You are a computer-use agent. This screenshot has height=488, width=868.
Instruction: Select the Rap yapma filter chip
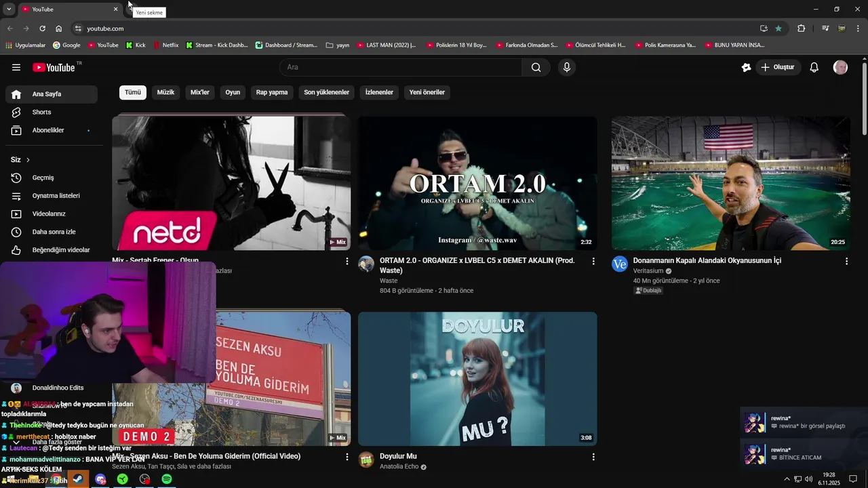[272, 92]
